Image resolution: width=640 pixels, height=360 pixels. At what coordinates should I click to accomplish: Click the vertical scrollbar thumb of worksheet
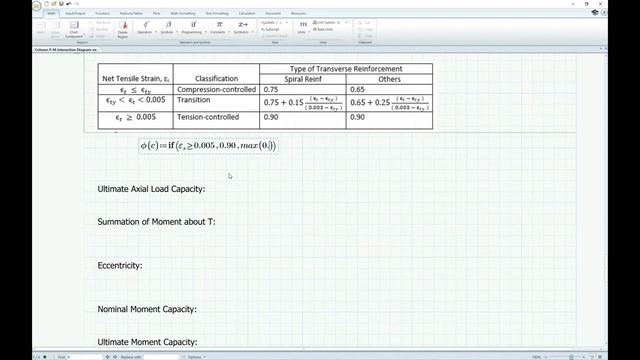click(x=605, y=269)
